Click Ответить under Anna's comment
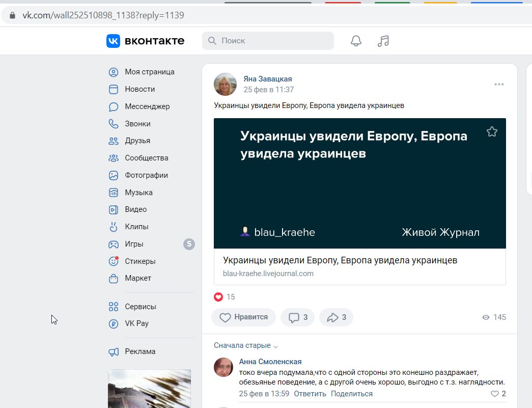 click(310, 394)
